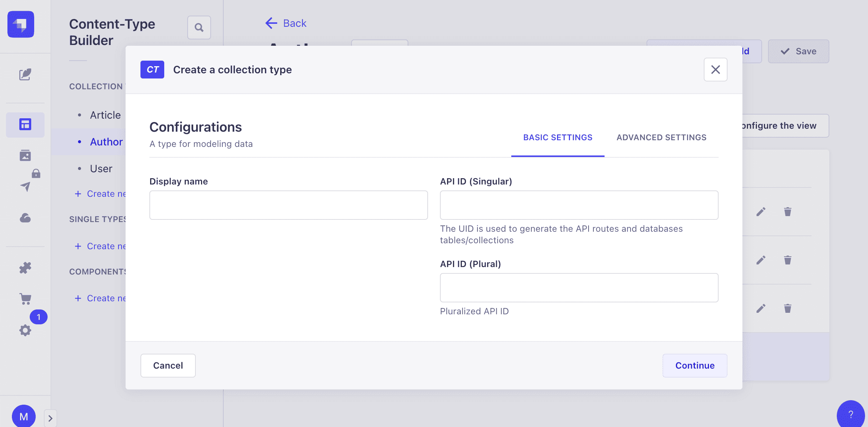
Task: Open the Plugins puzzle piece icon
Action: point(25,268)
